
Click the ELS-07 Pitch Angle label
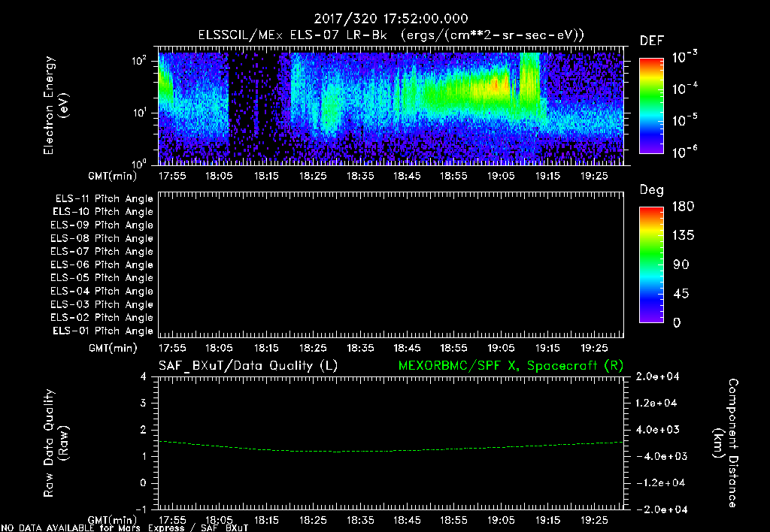click(x=102, y=251)
